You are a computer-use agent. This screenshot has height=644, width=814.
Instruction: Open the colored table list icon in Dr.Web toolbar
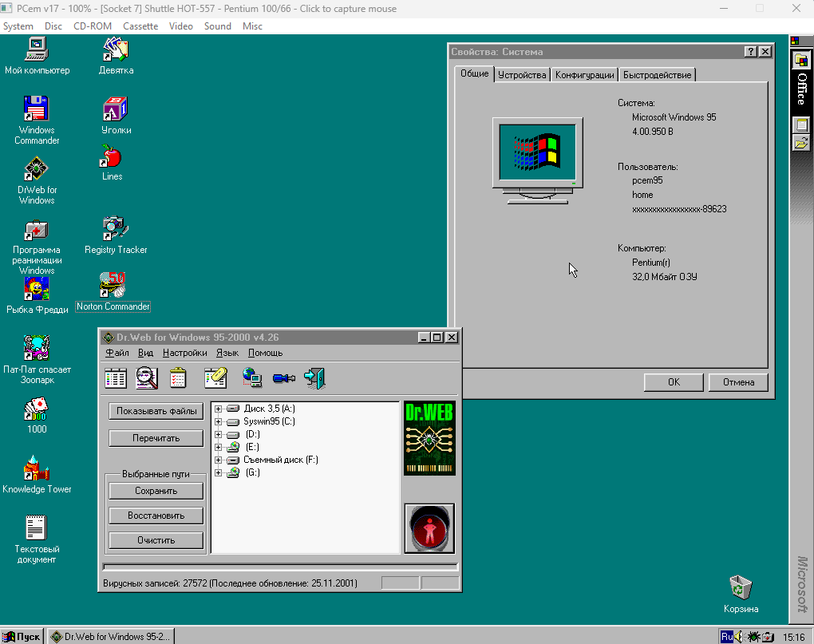[116, 377]
